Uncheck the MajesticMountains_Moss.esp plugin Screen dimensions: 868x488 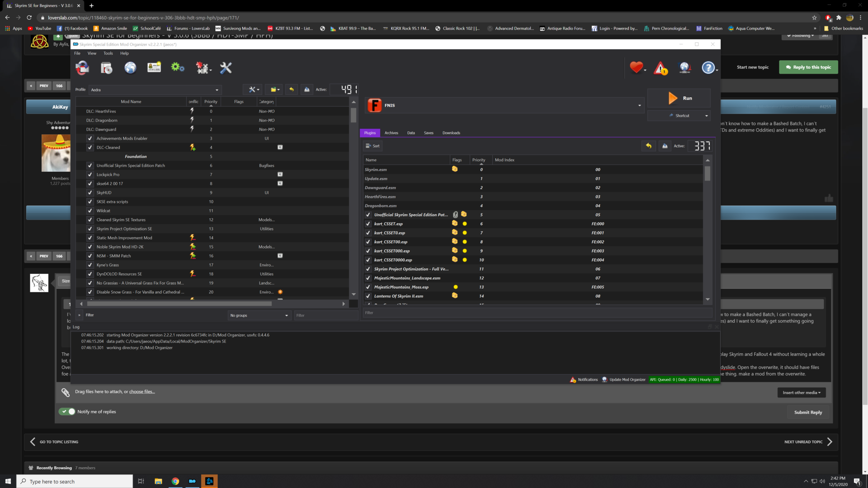pos(368,287)
